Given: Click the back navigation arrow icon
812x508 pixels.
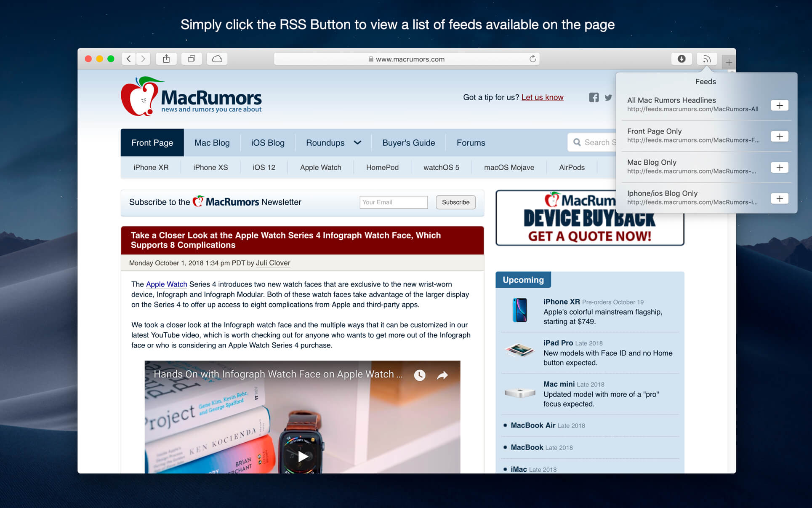Looking at the screenshot, I should [x=128, y=59].
